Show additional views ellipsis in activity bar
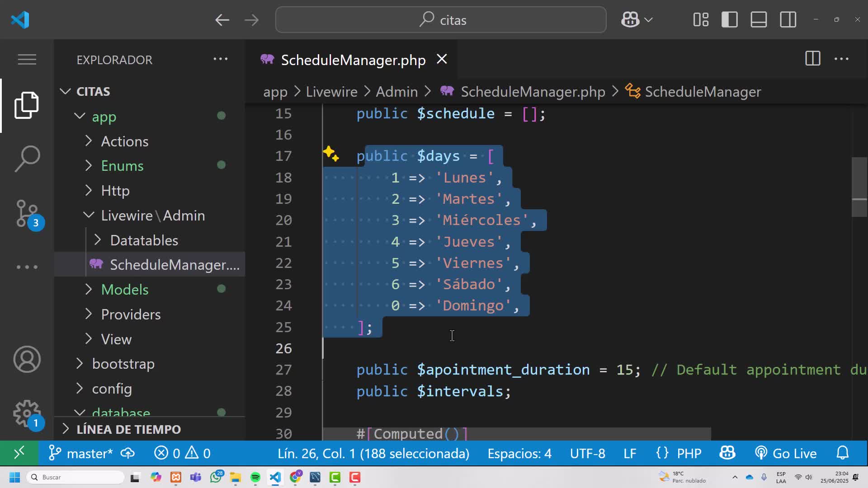Viewport: 868px width, 488px height. tap(27, 267)
